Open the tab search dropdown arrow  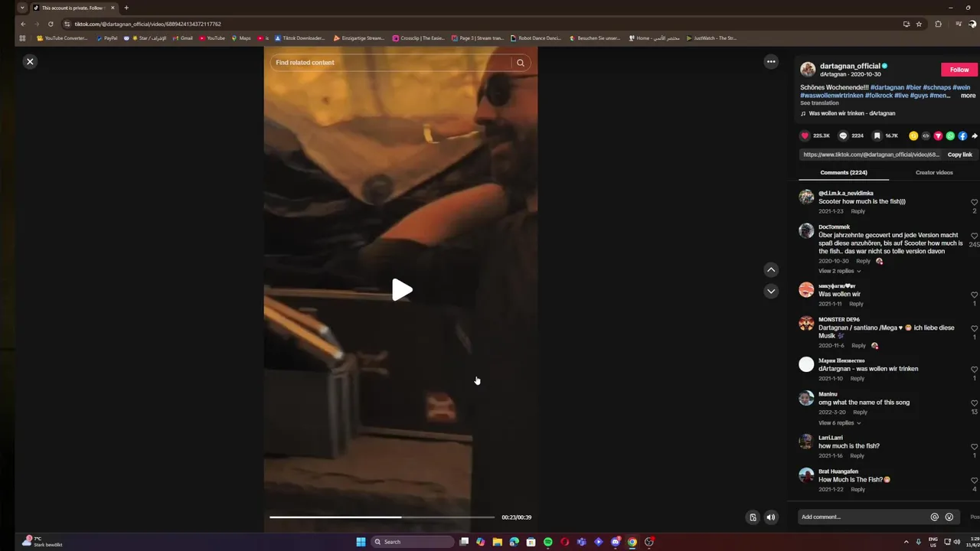click(x=21, y=8)
